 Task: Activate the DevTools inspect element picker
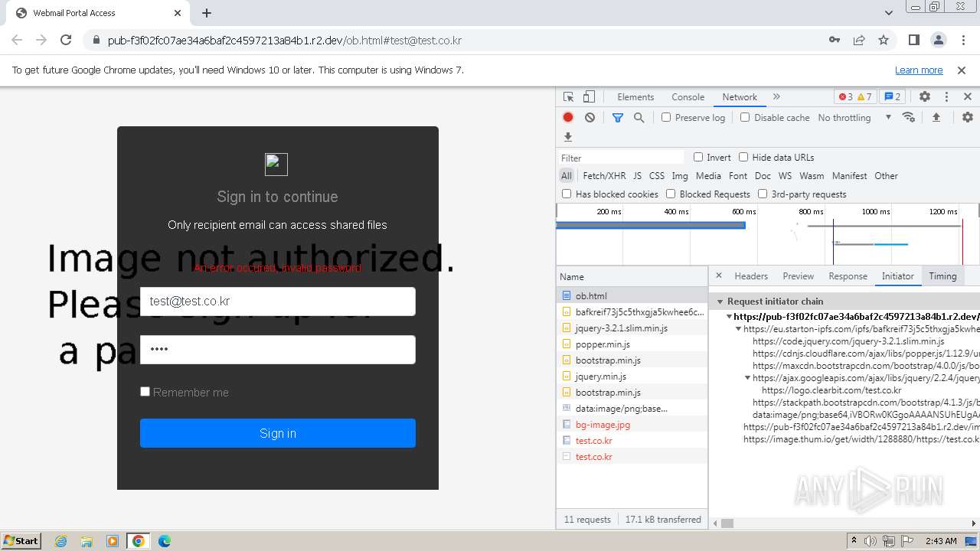click(568, 97)
